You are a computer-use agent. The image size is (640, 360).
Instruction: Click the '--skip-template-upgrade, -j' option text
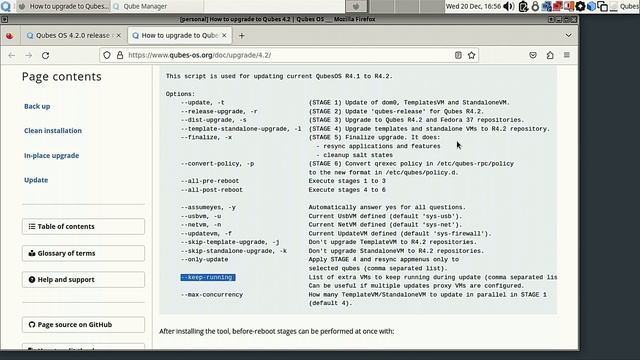(x=230, y=242)
